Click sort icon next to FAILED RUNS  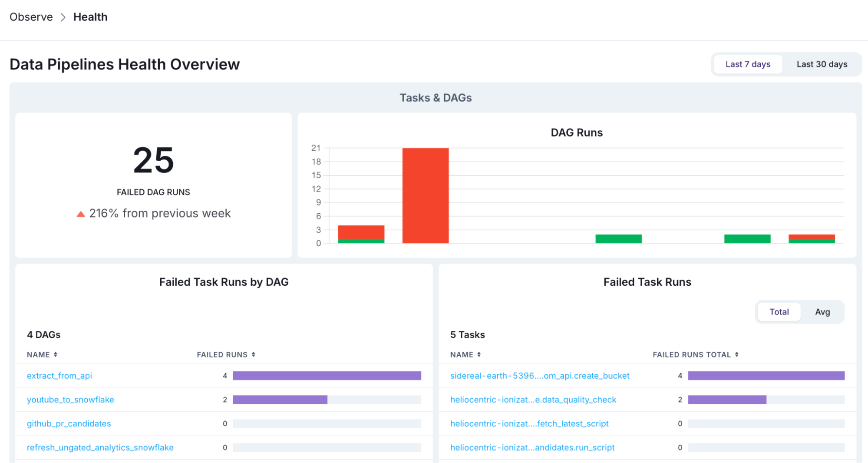coord(254,355)
